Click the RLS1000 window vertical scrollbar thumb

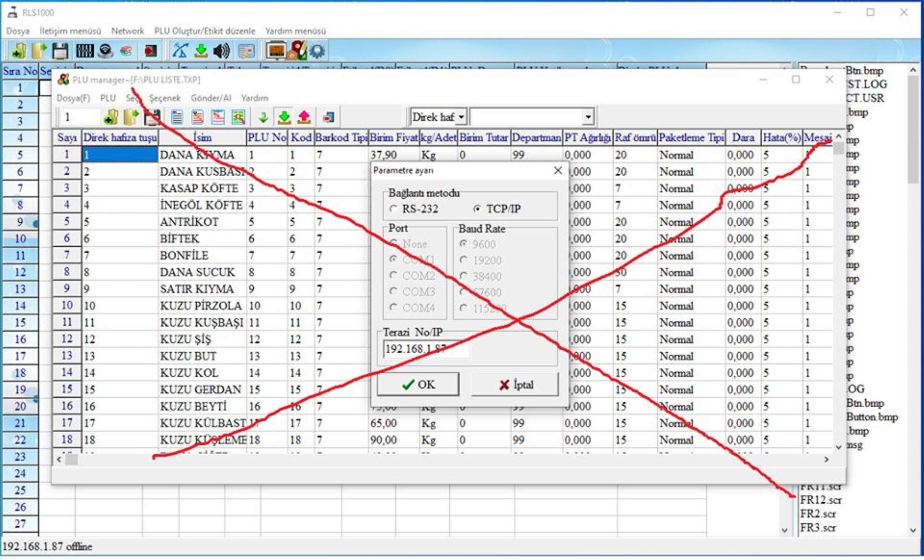click(912, 129)
